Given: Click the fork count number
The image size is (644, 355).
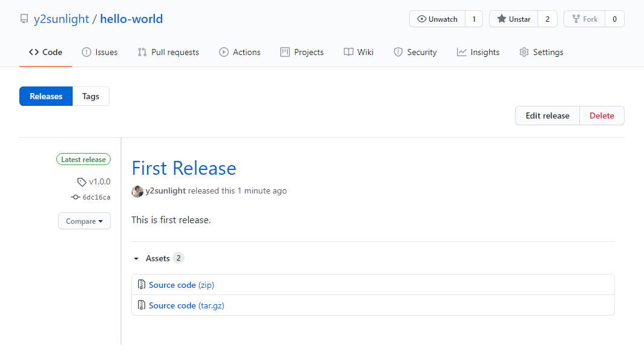Looking at the screenshot, I should (614, 19).
